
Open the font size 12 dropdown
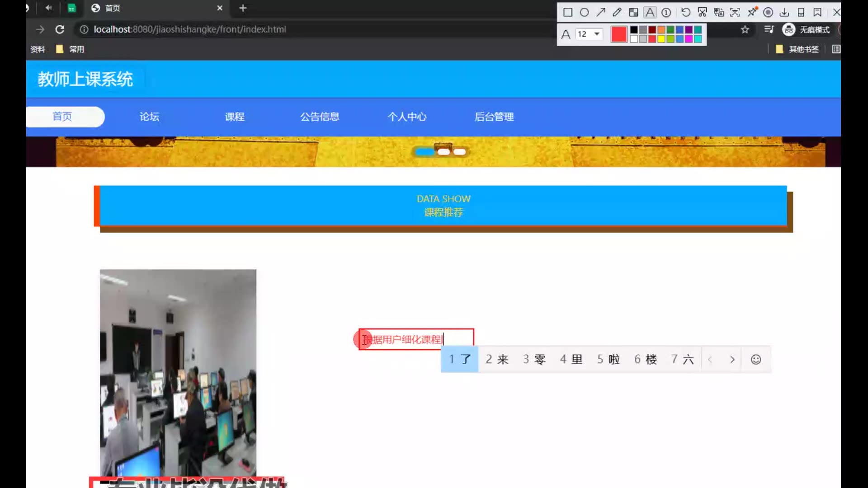coord(589,34)
